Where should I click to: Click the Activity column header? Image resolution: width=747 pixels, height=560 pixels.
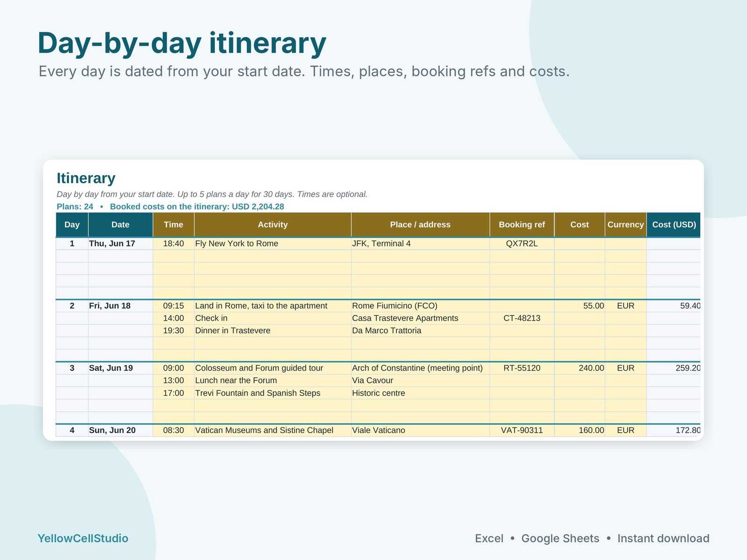click(273, 224)
